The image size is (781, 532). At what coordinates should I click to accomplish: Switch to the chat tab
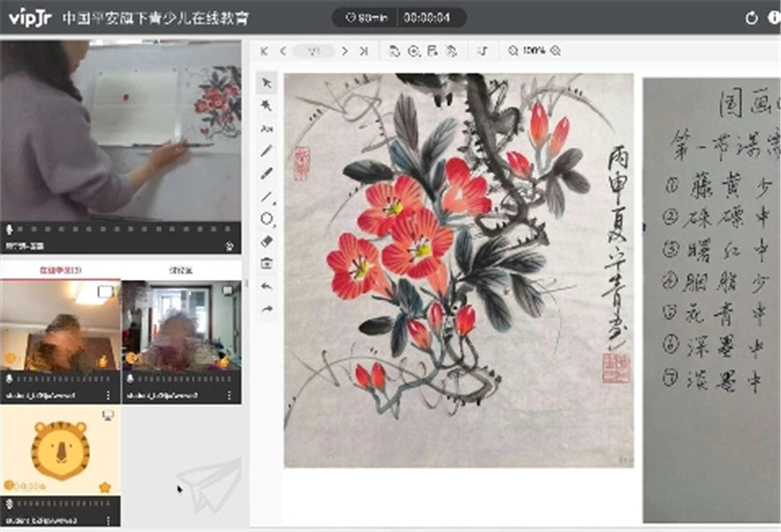(181, 270)
